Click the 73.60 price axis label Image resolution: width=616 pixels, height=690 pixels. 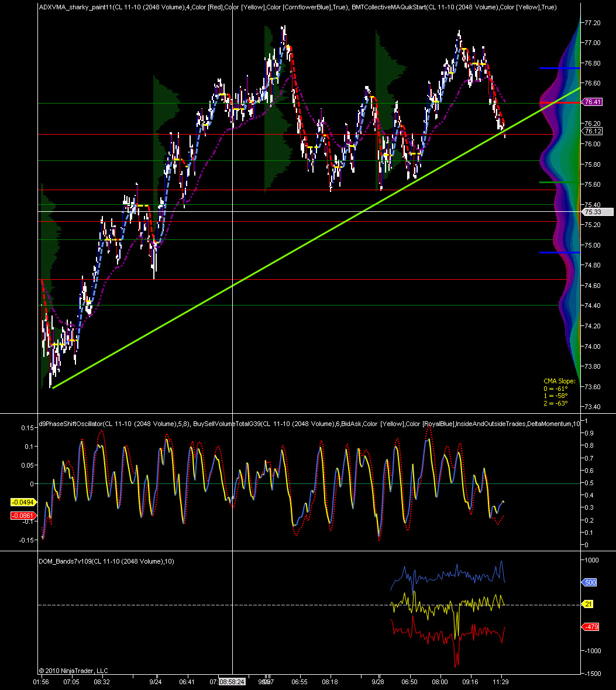592,387
